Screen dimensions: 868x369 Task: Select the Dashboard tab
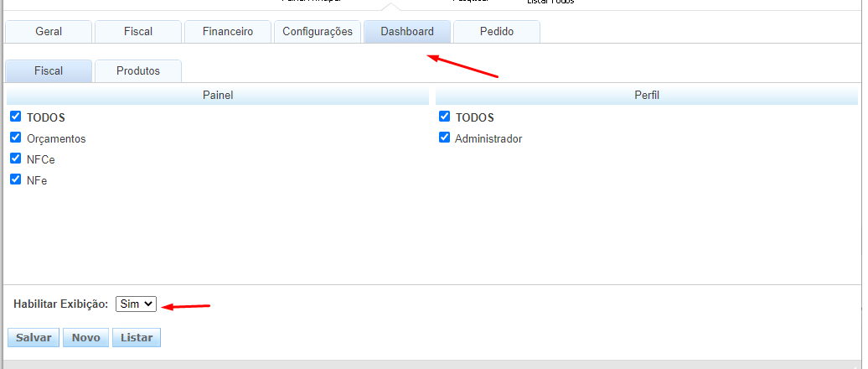point(407,32)
